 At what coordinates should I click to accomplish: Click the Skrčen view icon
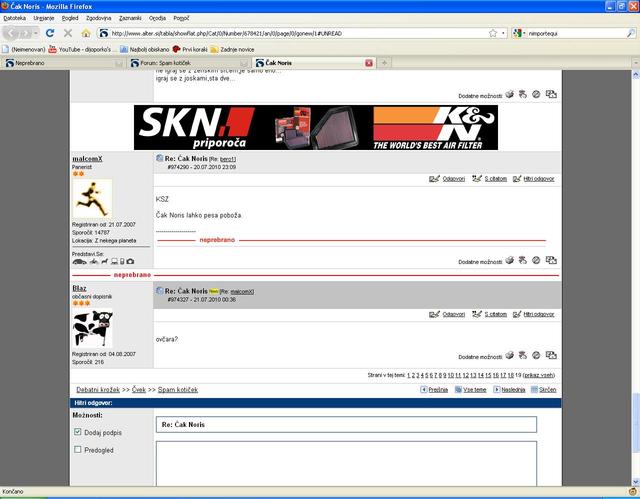[534, 389]
